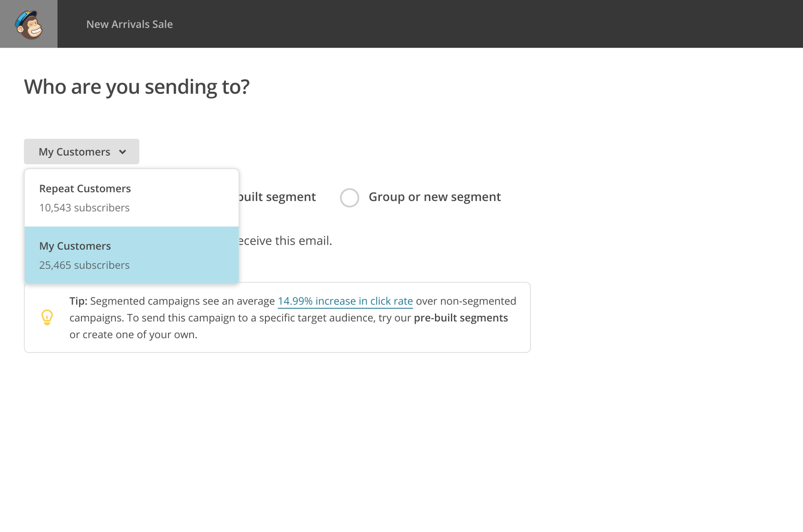Click "or create one of your own" text
Viewport: 803px width, 532px height.
(133, 335)
